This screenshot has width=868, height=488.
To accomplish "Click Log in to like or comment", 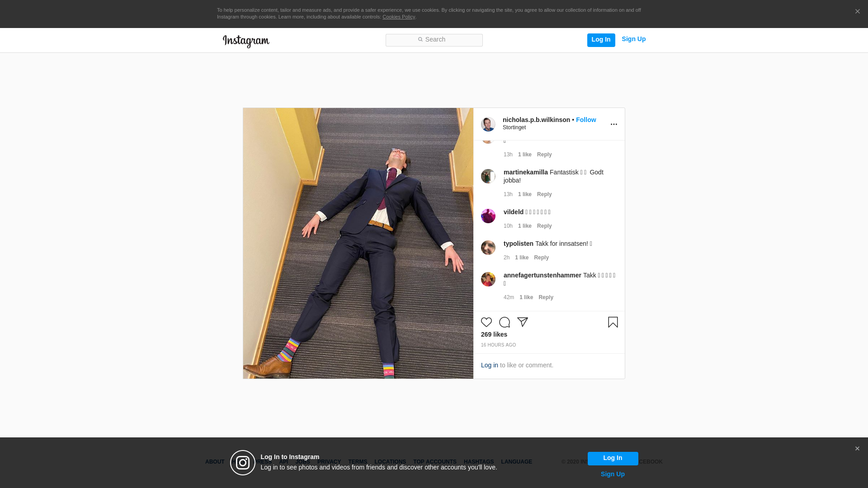I will tap(489, 365).
